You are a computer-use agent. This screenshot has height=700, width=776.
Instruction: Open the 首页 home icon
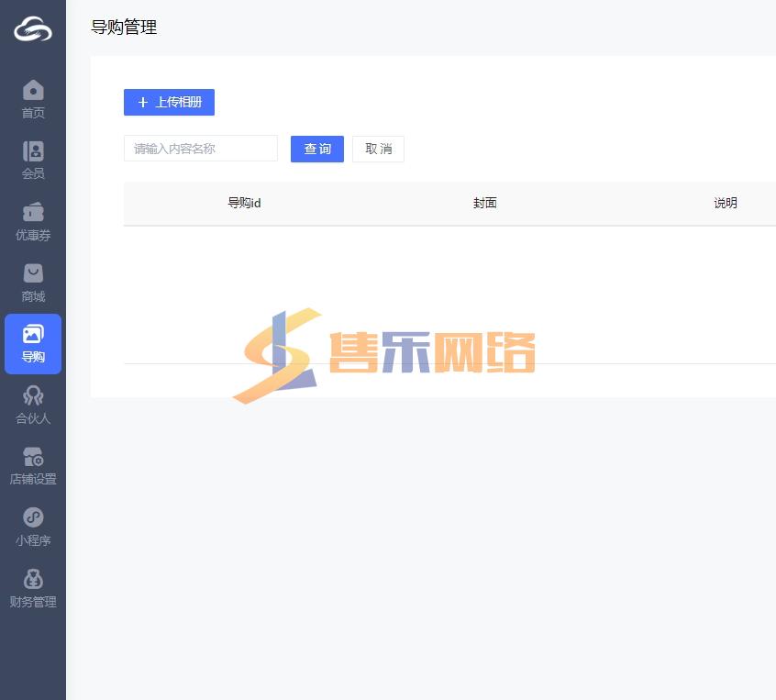coord(33,90)
